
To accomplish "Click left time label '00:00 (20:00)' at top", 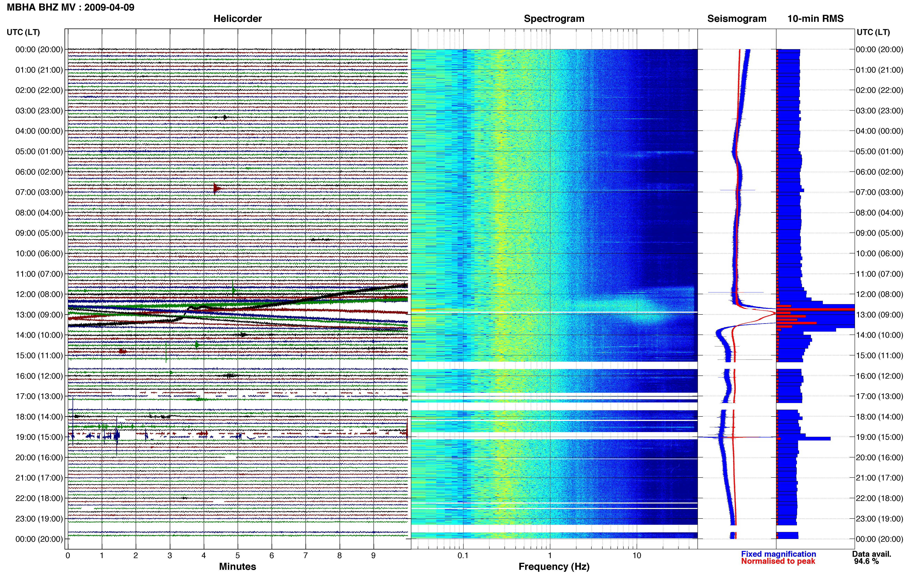I will pos(39,49).
